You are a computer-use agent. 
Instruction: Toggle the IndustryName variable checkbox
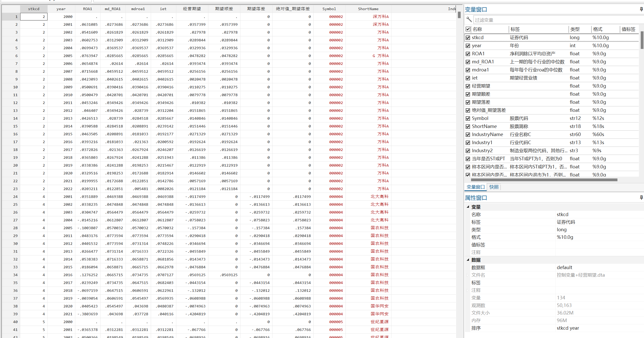[468, 135]
